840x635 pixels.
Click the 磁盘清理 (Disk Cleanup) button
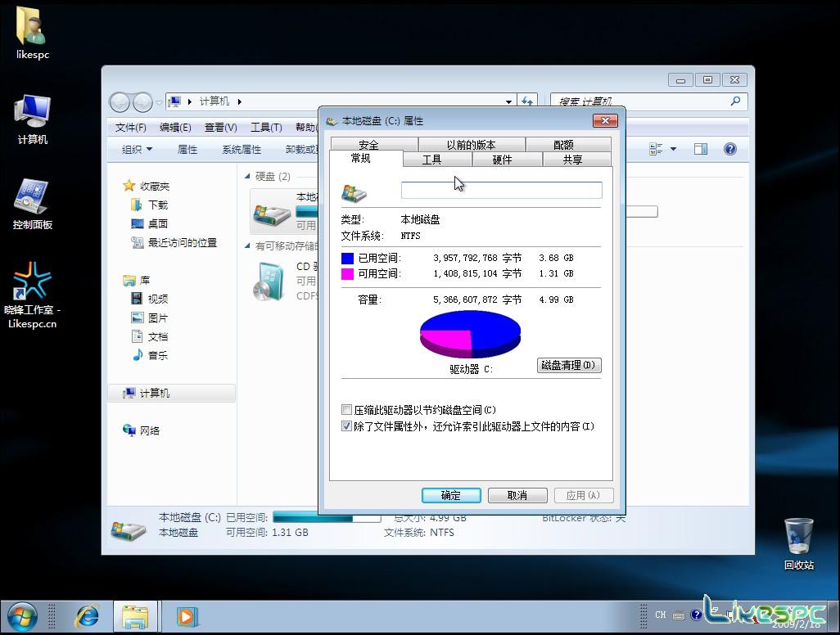click(x=568, y=365)
